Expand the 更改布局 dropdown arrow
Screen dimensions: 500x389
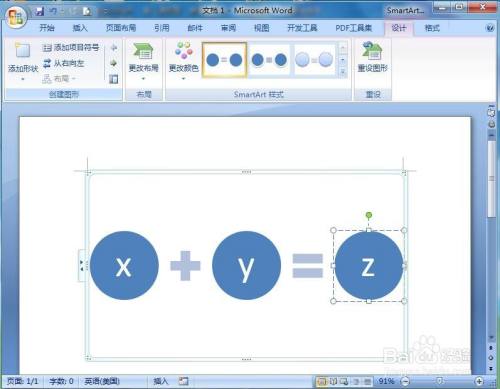(x=143, y=79)
